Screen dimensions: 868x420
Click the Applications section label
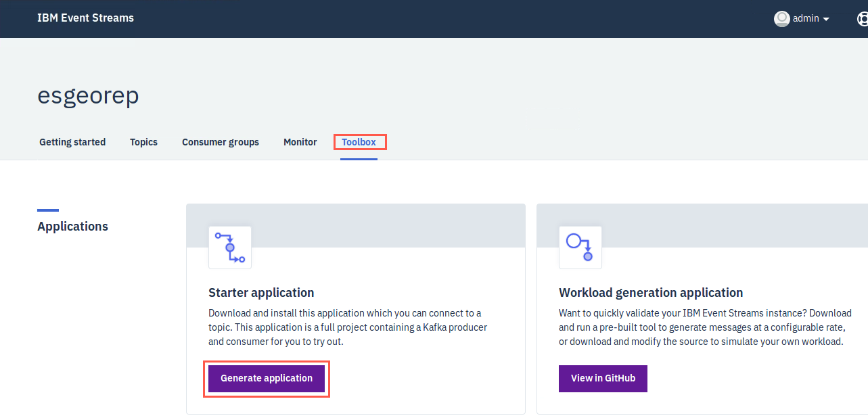[72, 227]
